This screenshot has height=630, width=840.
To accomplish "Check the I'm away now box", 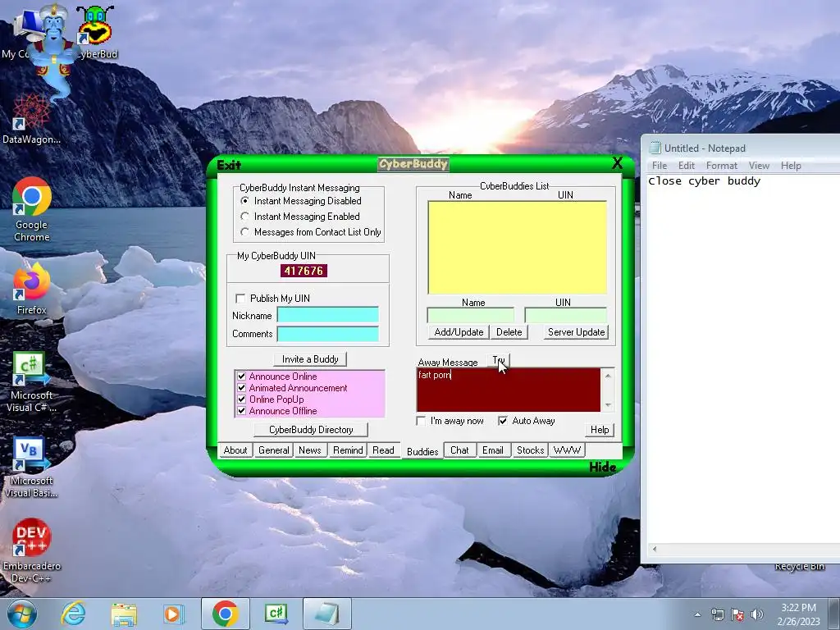I will coord(421,421).
